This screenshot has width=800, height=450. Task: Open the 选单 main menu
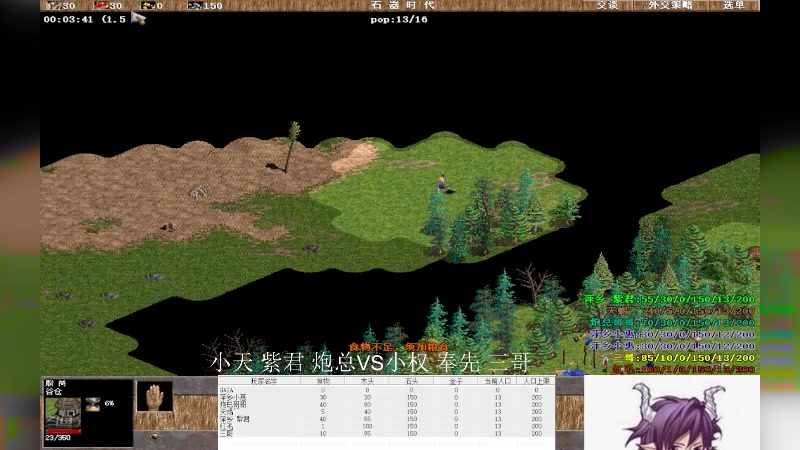click(x=734, y=5)
